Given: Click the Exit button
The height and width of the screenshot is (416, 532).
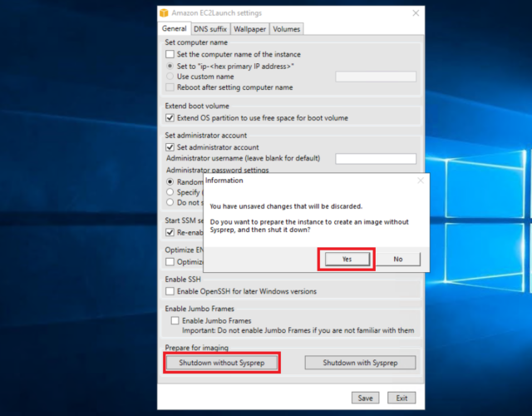Looking at the screenshot, I should click(401, 398).
